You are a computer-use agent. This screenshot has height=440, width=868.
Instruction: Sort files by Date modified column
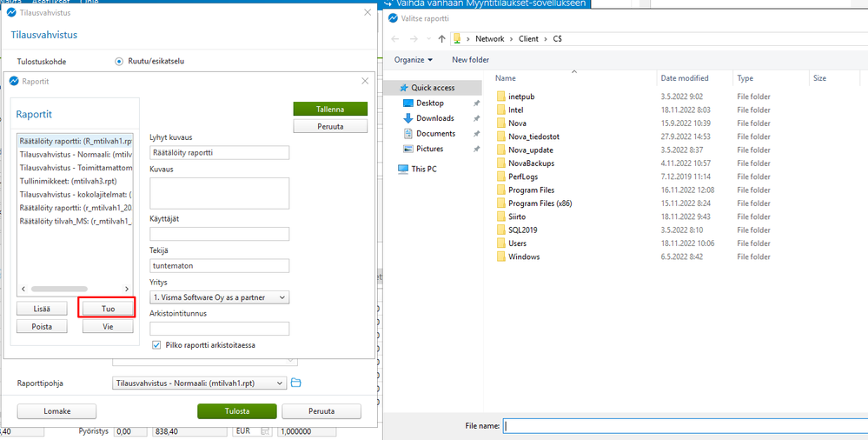685,78
